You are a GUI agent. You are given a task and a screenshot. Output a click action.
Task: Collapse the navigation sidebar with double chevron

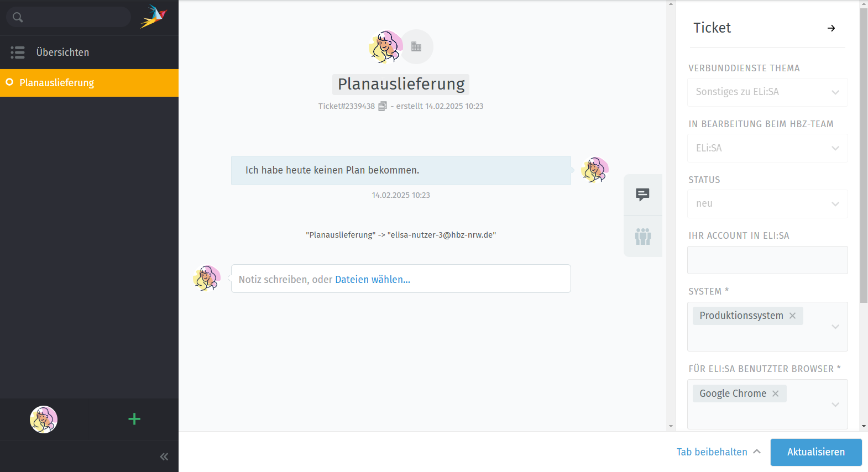(164, 457)
